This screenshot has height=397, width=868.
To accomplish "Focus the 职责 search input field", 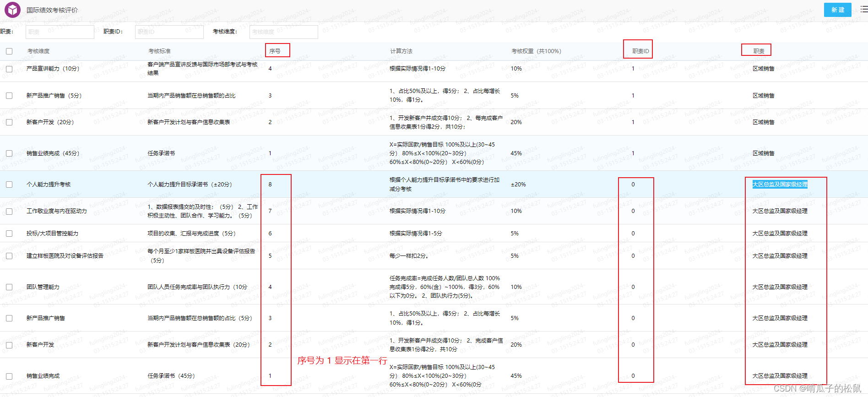I will pos(60,32).
